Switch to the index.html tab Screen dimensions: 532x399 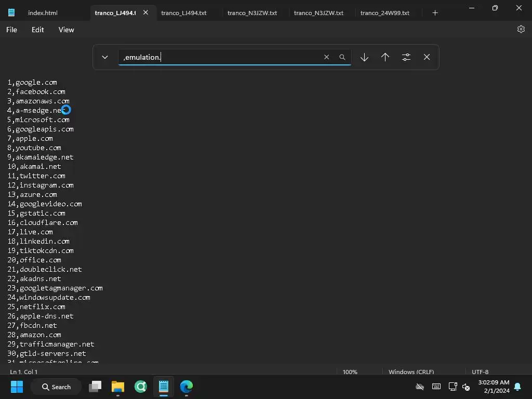click(43, 13)
